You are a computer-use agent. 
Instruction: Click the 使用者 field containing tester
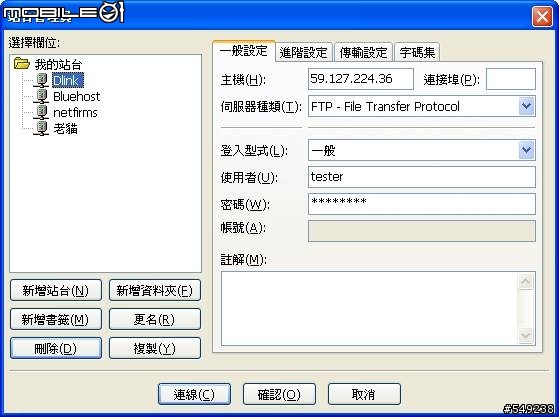click(422, 177)
